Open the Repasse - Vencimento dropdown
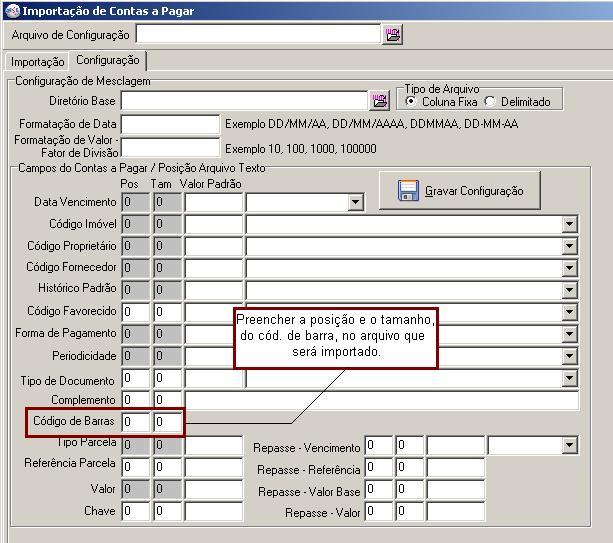The height and width of the screenshot is (543, 613). [570, 445]
